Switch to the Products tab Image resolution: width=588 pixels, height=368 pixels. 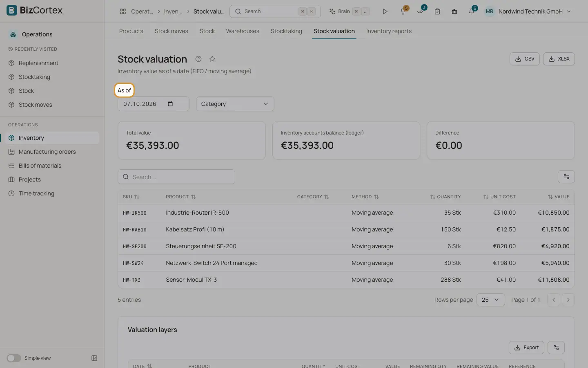pyautogui.click(x=131, y=31)
